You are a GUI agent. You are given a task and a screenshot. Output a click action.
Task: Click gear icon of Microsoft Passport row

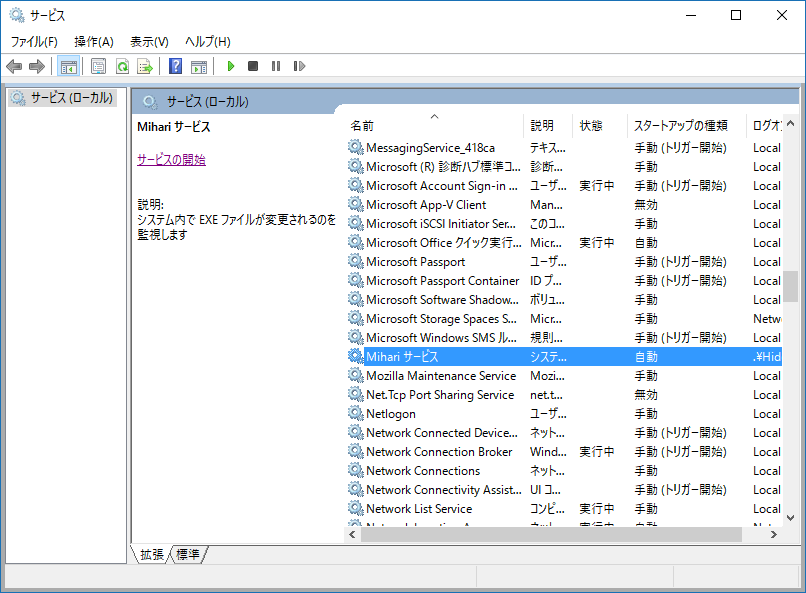click(356, 261)
